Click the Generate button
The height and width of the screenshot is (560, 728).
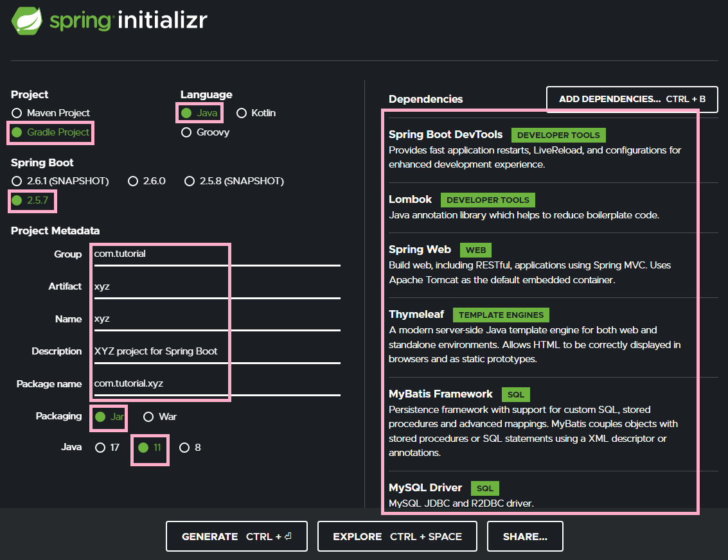(237, 536)
